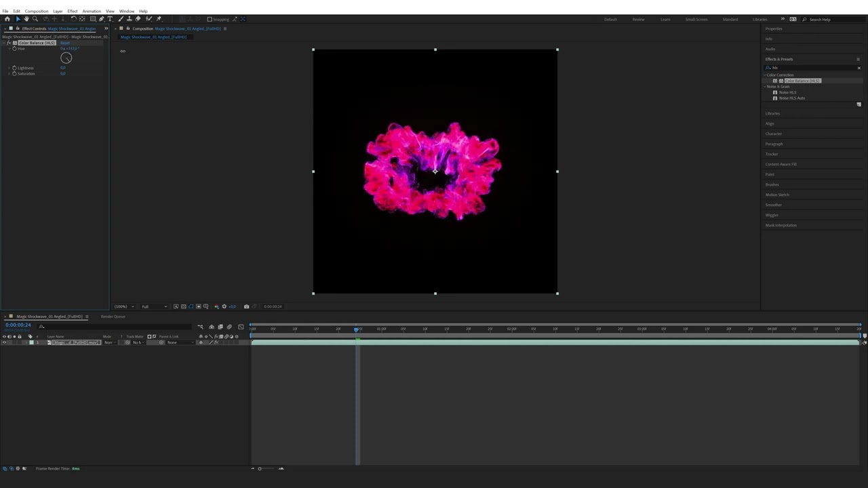Open the Animation menu
This screenshot has width=868, height=488.
tap(92, 11)
